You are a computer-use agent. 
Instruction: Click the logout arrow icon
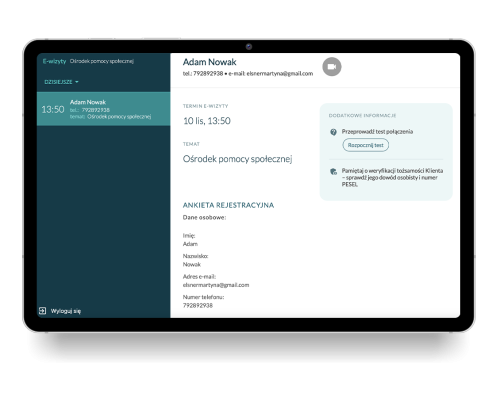click(x=42, y=311)
